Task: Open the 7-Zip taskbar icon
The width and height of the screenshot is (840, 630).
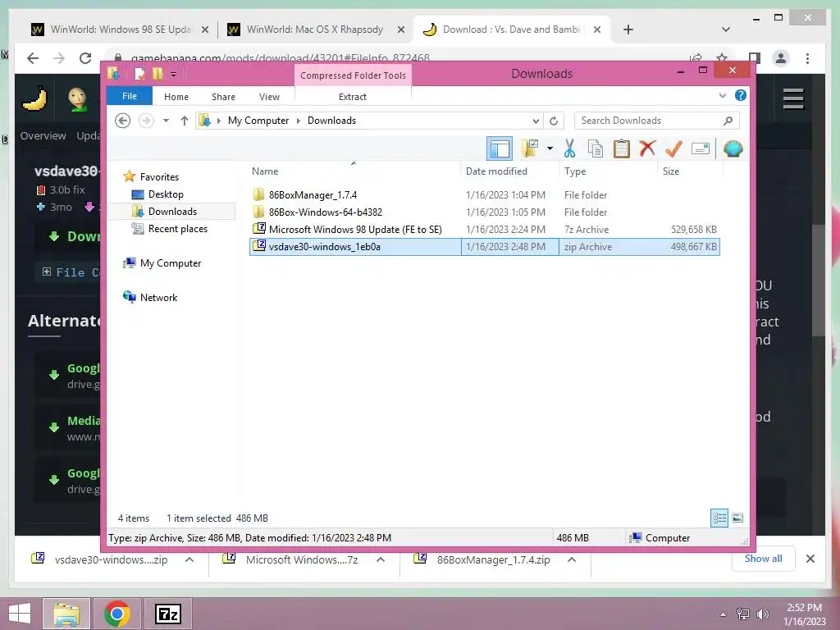Action: pos(167,614)
